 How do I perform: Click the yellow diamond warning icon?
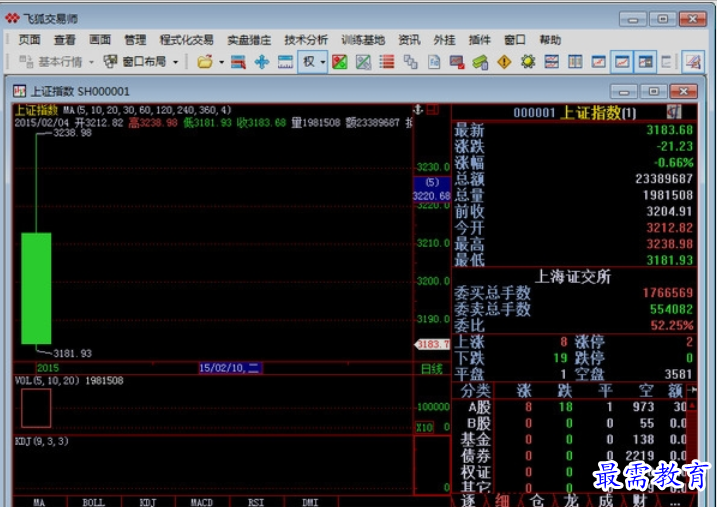tap(504, 62)
